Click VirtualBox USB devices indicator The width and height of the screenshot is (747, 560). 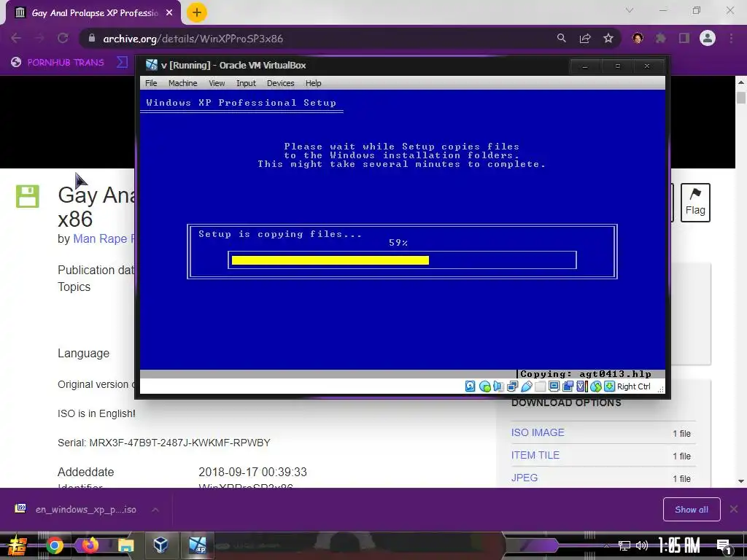pos(527,386)
